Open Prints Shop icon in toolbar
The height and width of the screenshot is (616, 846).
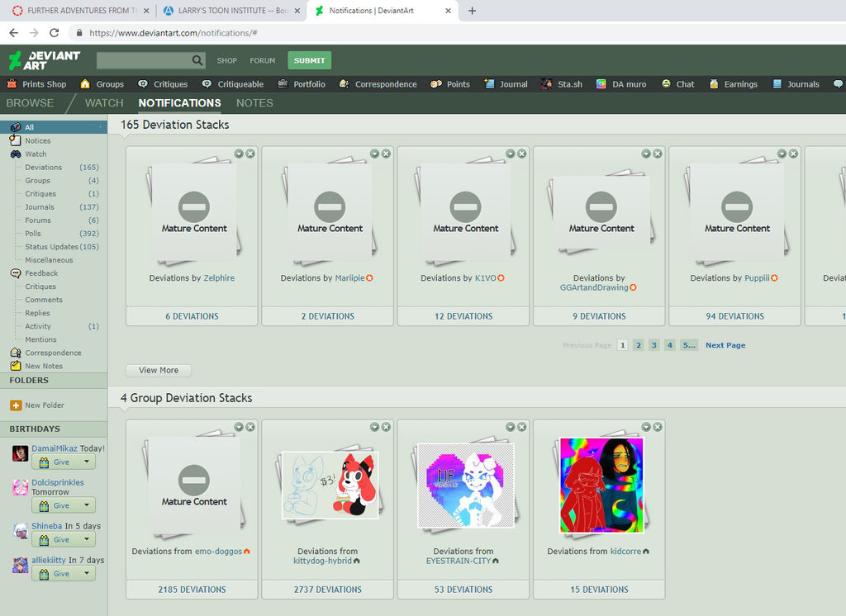(12, 83)
